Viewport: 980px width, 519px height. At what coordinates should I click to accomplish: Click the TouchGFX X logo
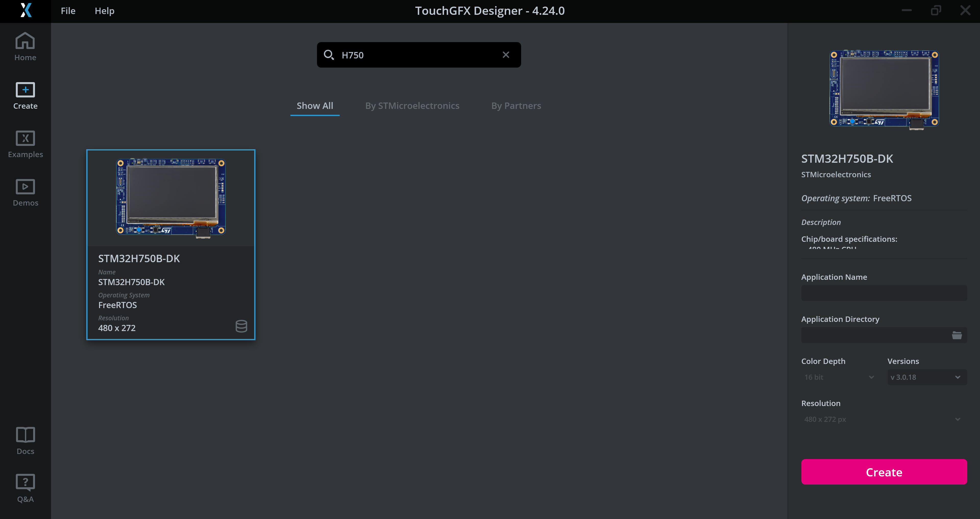tap(26, 11)
